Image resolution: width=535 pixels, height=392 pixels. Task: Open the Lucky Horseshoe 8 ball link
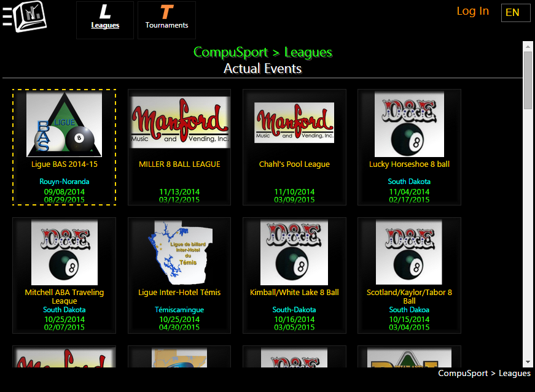coord(409,164)
